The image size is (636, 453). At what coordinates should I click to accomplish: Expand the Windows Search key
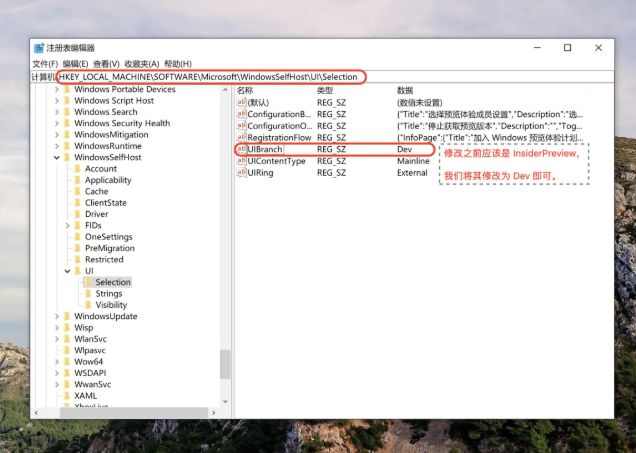point(57,112)
